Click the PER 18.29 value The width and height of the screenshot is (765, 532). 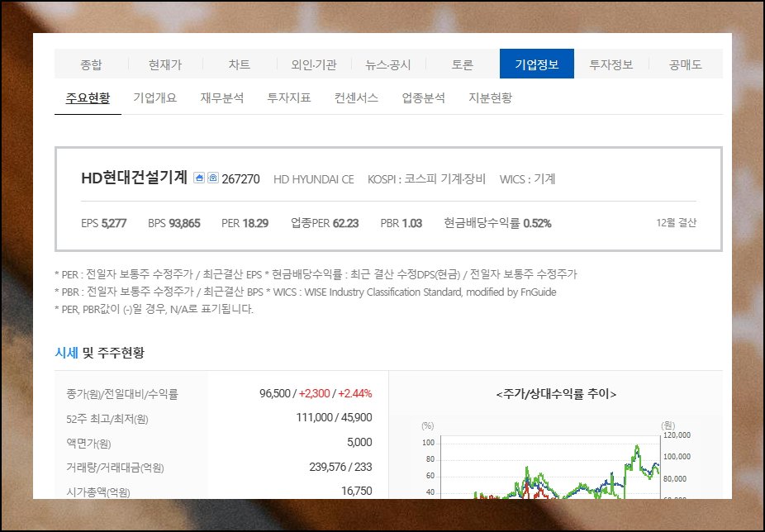pos(245,224)
